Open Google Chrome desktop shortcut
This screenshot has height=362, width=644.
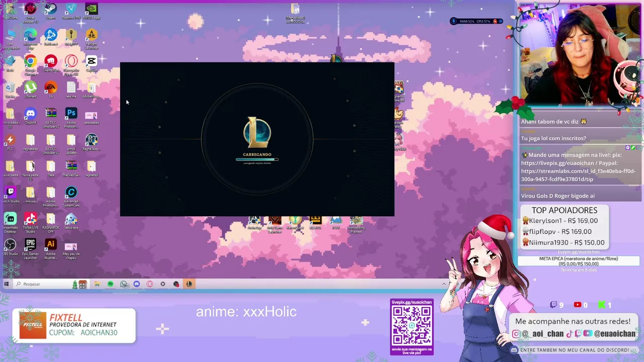point(30,65)
